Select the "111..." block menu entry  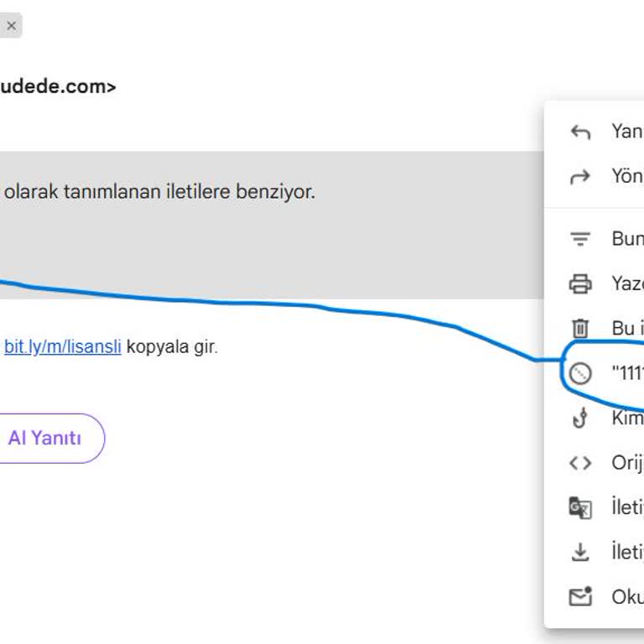click(594, 373)
